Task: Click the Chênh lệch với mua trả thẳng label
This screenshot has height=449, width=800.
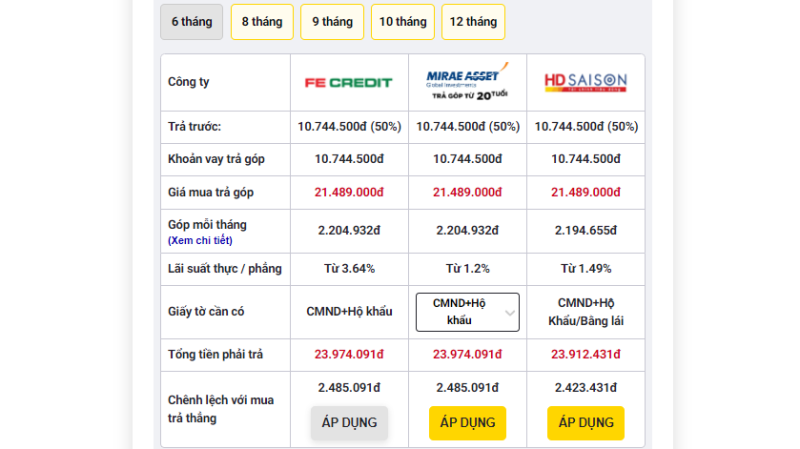Action: (x=220, y=409)
